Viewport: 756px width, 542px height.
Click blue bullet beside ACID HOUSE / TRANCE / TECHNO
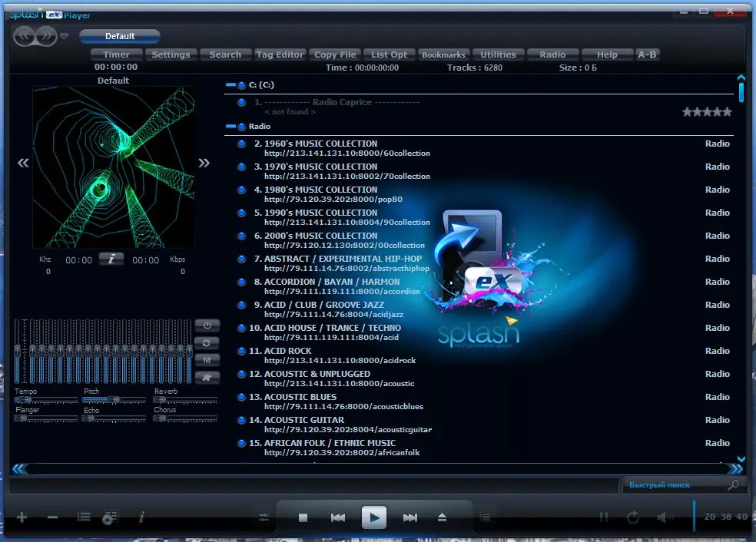pyautogui.click(x=241, y=328)
